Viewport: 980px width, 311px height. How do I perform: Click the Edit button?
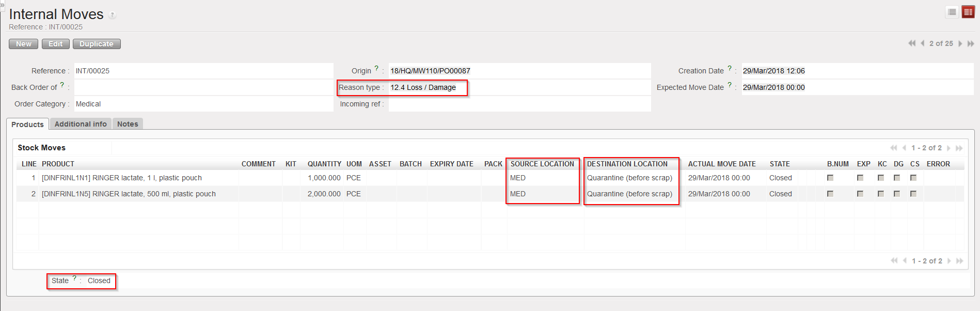coord(55,44)
